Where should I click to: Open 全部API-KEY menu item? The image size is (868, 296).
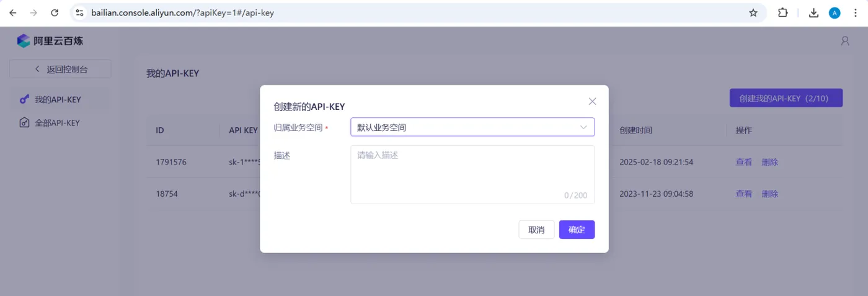click(x=58, y=123)
